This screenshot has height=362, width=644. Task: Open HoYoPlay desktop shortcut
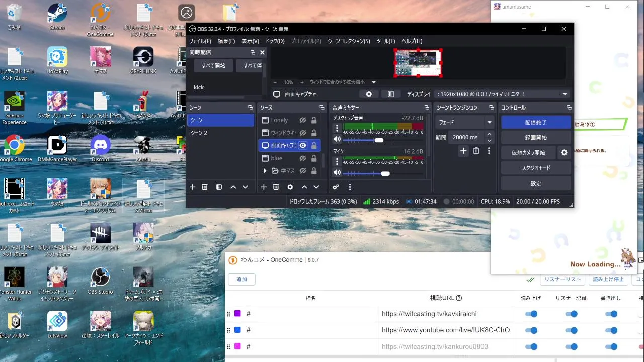click(57, 60)
